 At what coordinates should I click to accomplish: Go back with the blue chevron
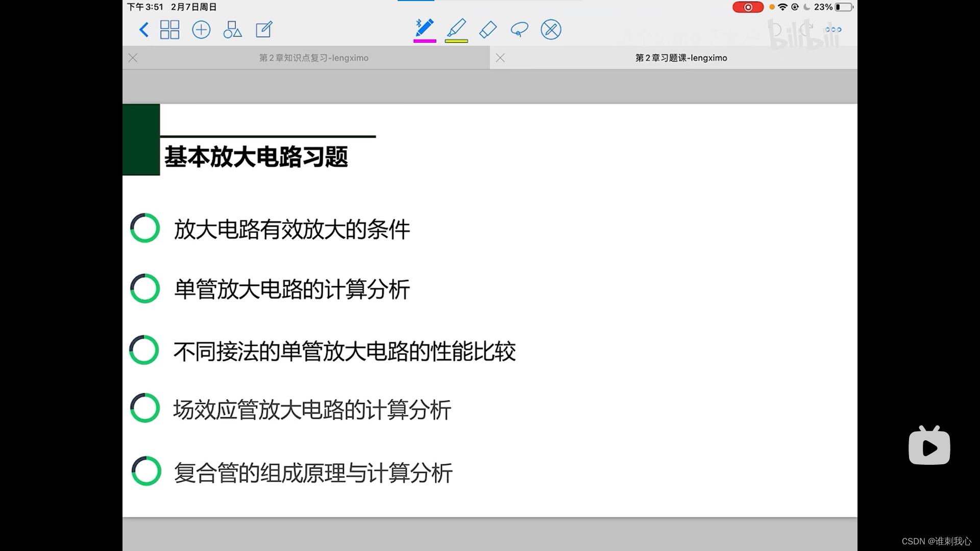click(x=144, y=30)
